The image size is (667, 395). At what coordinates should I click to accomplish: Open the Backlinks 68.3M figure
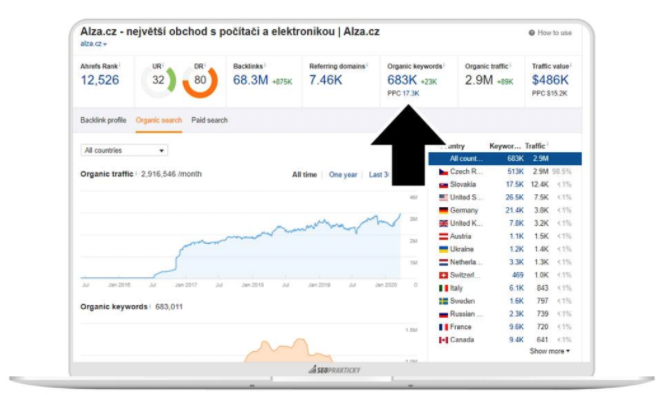coord(251,80)
